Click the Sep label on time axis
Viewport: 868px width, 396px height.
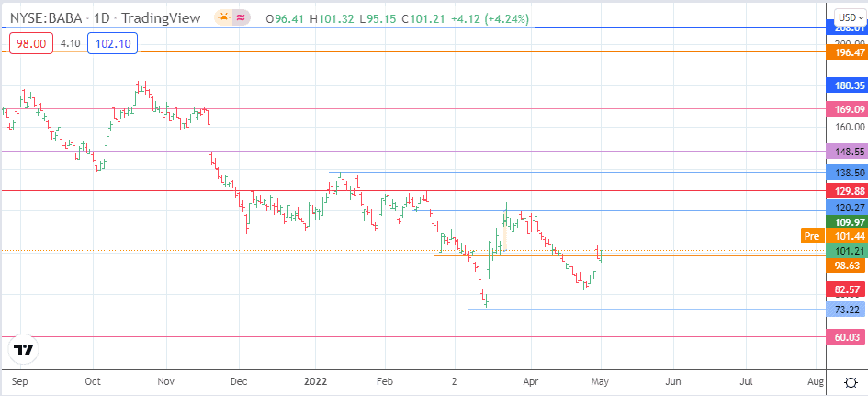(20, 381)
